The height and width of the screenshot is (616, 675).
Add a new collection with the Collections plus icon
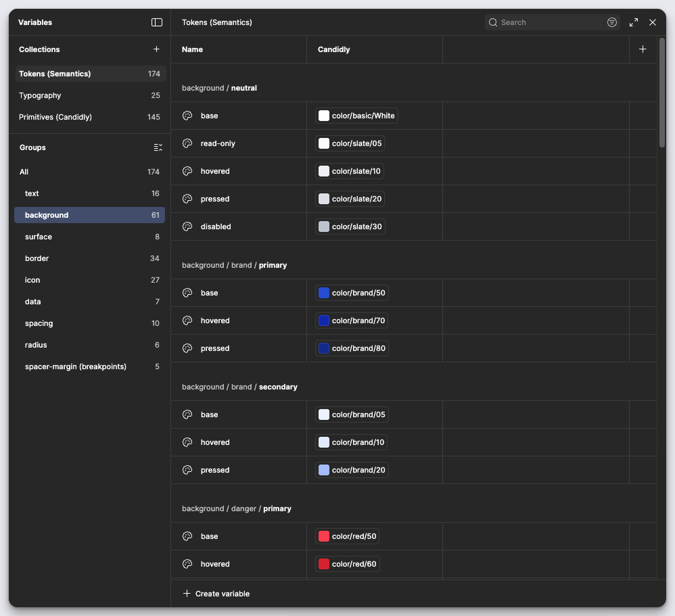click(156, 49)
